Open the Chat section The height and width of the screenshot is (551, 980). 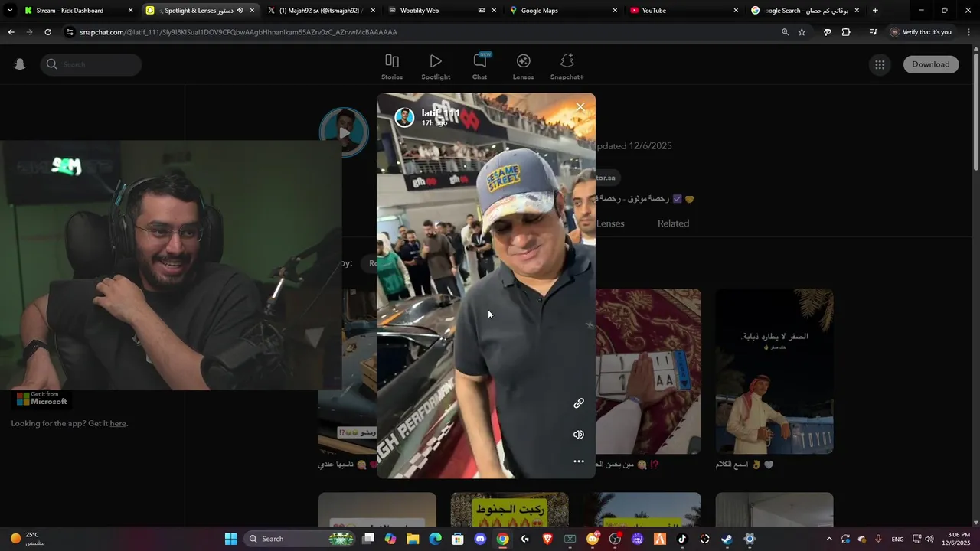[x=479, y=67]
